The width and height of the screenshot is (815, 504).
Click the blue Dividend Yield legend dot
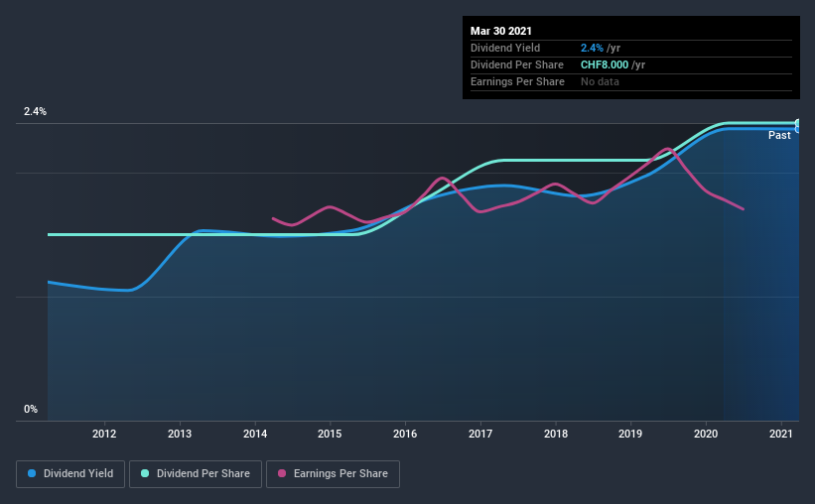(x=32, y=473)
